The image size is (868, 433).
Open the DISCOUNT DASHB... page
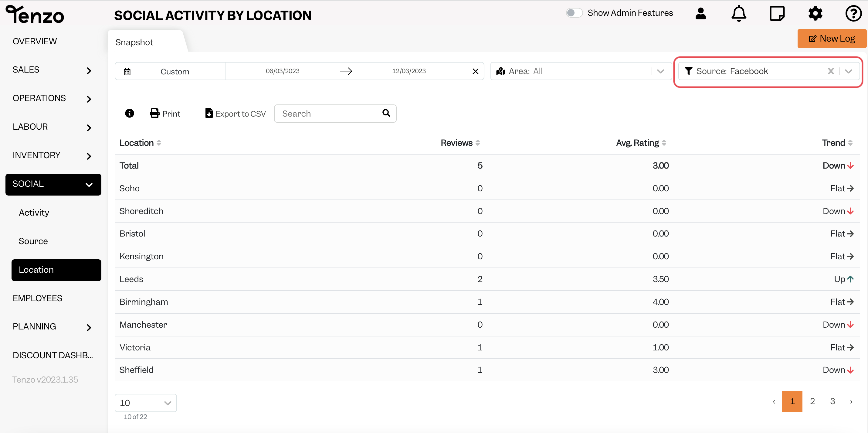coord(53,355)
